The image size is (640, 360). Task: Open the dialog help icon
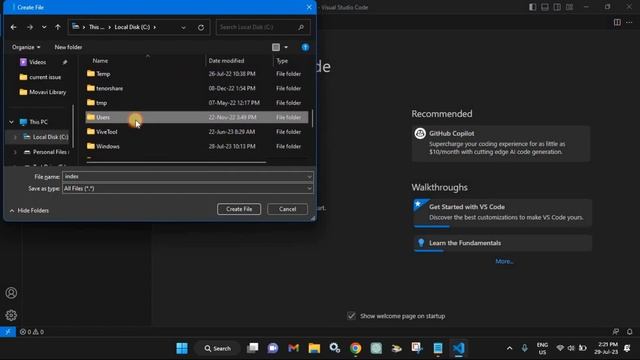pyautogui.click(x=305, y=47)
